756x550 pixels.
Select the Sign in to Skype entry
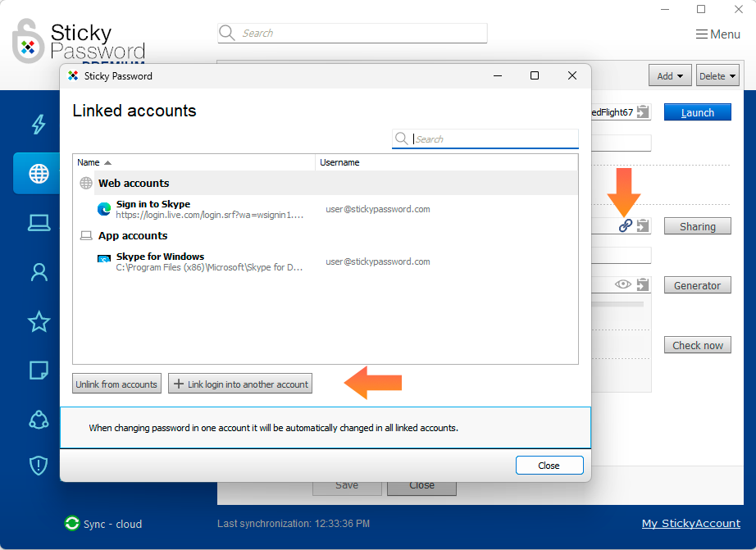pyautogui.click(x=326, y=209)
